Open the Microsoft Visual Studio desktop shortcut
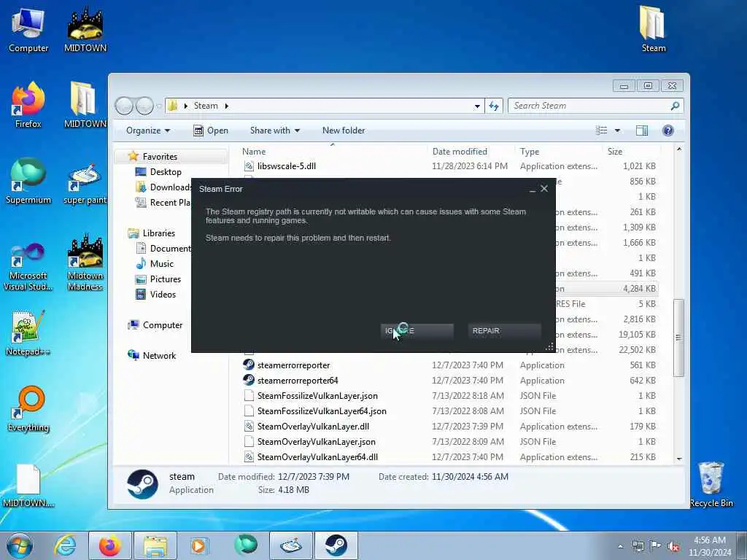The height and width of the screenshot is (560, 747). pyautogui.click(x=28, y=267)
